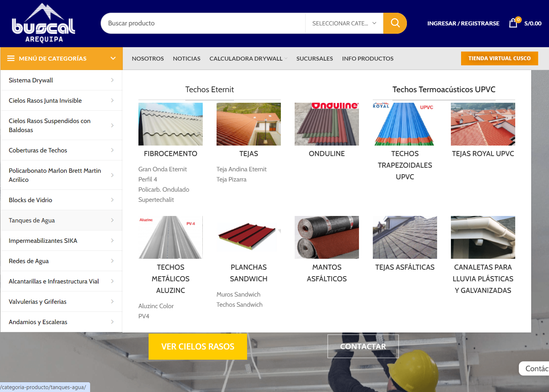This screenshot has width=549, height=392.
Task: Expand the Sistema Drywall category arrow
Action: (112, 80)
